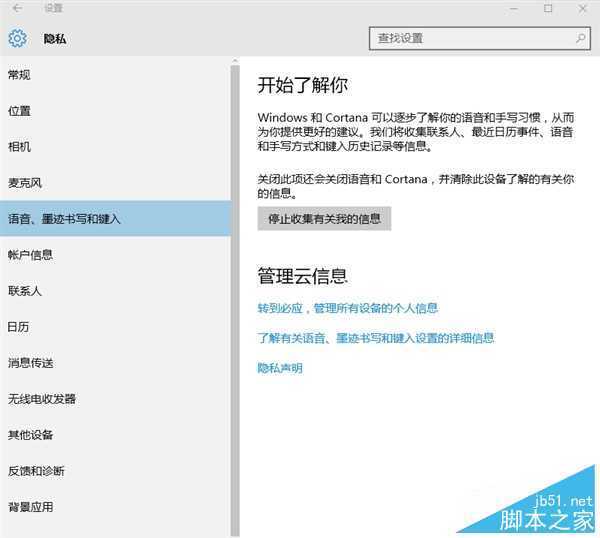Close the settings window
Viewport: 600px width, 538px height.
pyautogui.click(x=582, y=8)
